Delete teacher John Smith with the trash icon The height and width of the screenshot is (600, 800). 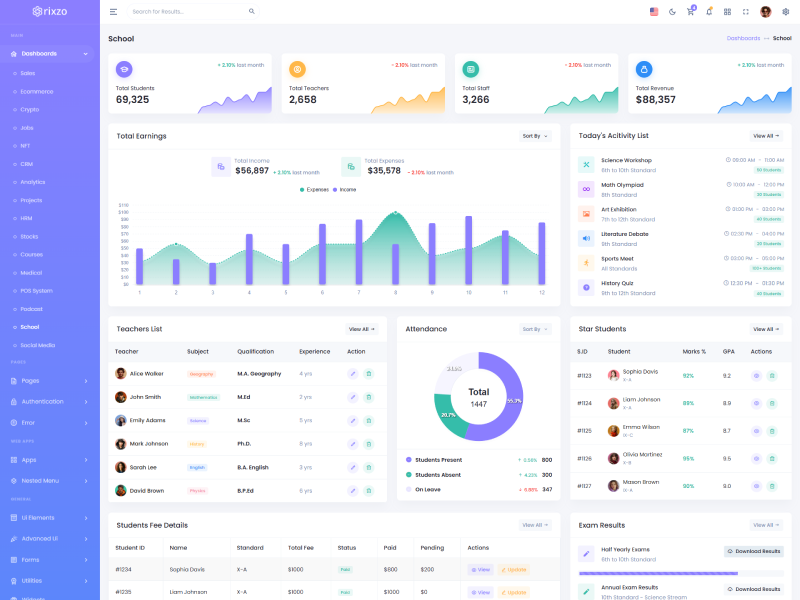point(369,397)
